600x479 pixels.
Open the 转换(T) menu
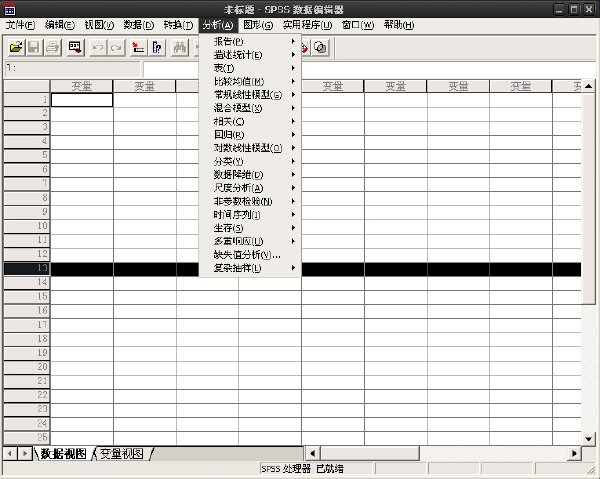(178, 25)
